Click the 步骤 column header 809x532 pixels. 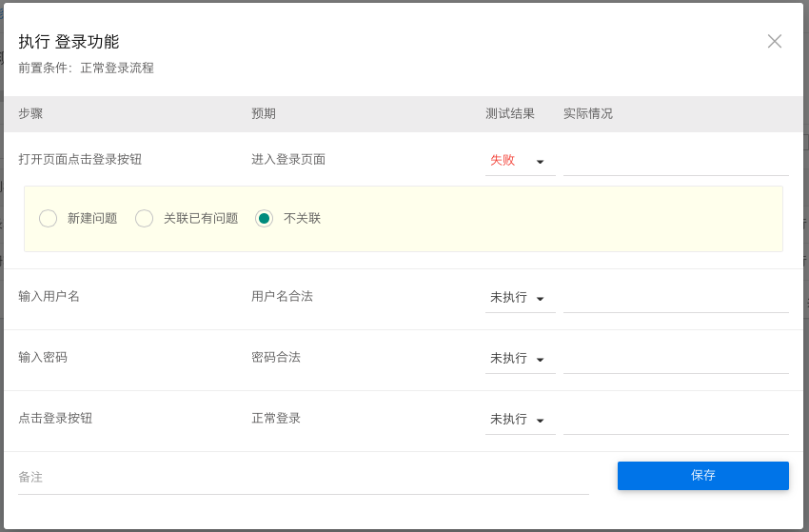30,114
